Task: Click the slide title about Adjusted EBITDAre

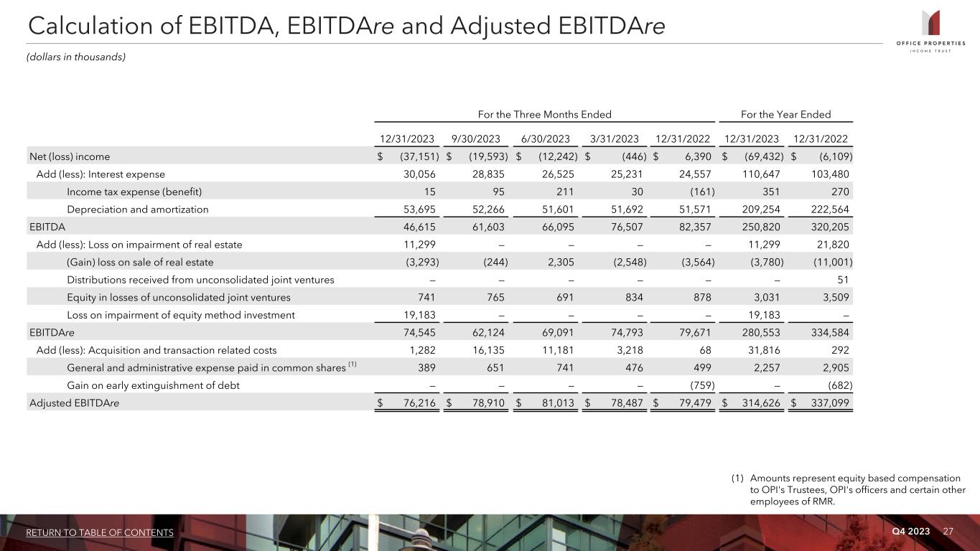Action: [346, 26]
